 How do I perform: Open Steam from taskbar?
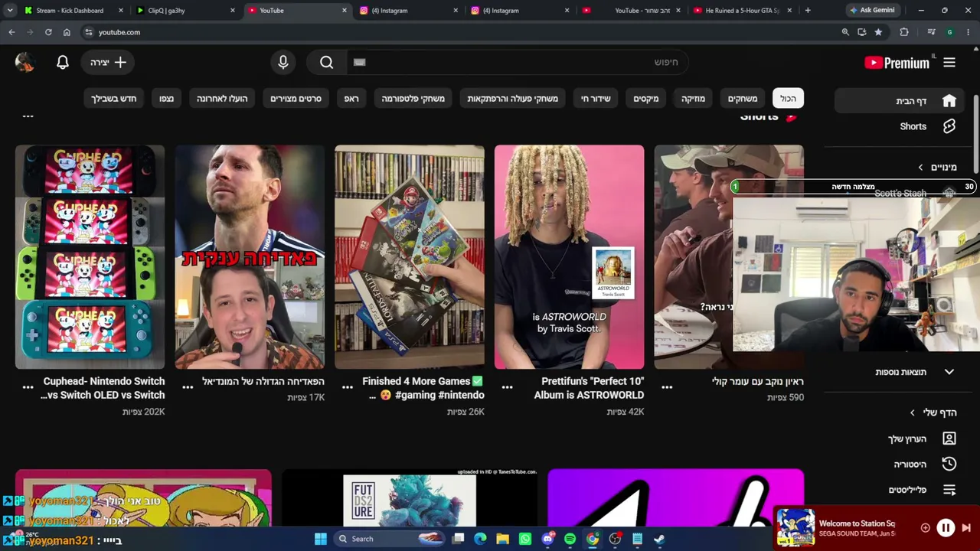pyautogui.click(x=659, y=539)
